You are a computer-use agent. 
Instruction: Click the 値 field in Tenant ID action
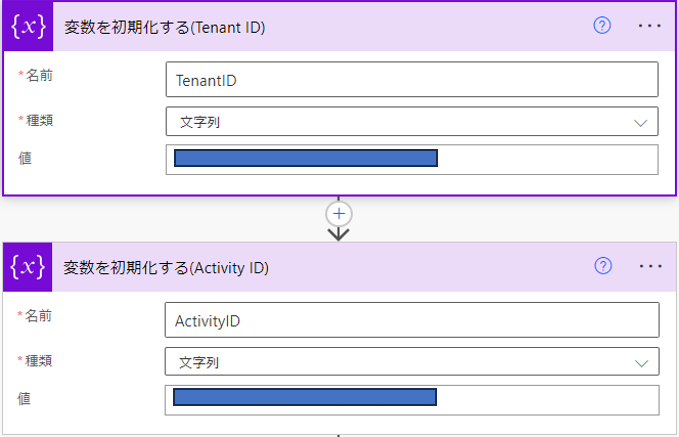click(412, 159)
